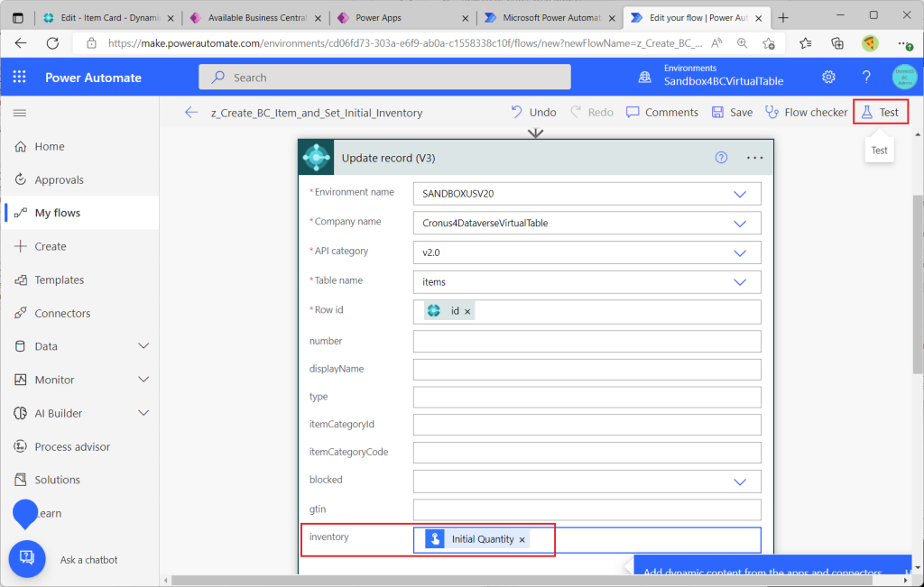Image resolution: width=924 pixels, height=587 pixels.
Task: Open the Ask a chatbot icon
Action: (27, 559)
